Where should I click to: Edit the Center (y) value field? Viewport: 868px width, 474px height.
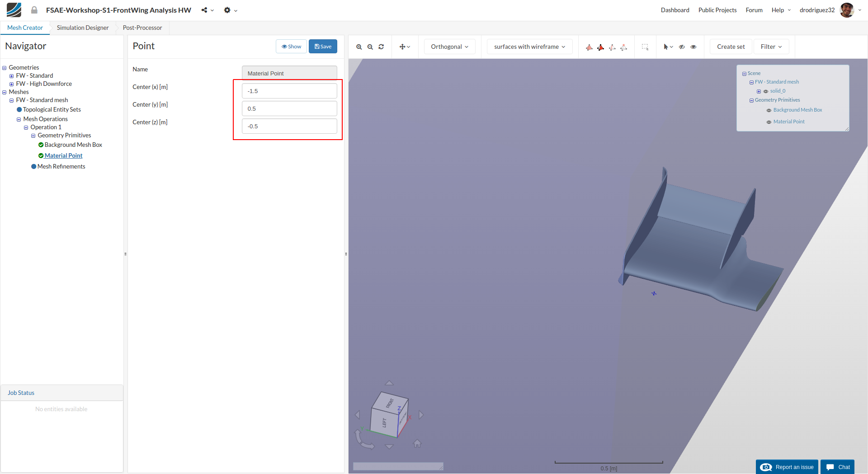289,108
